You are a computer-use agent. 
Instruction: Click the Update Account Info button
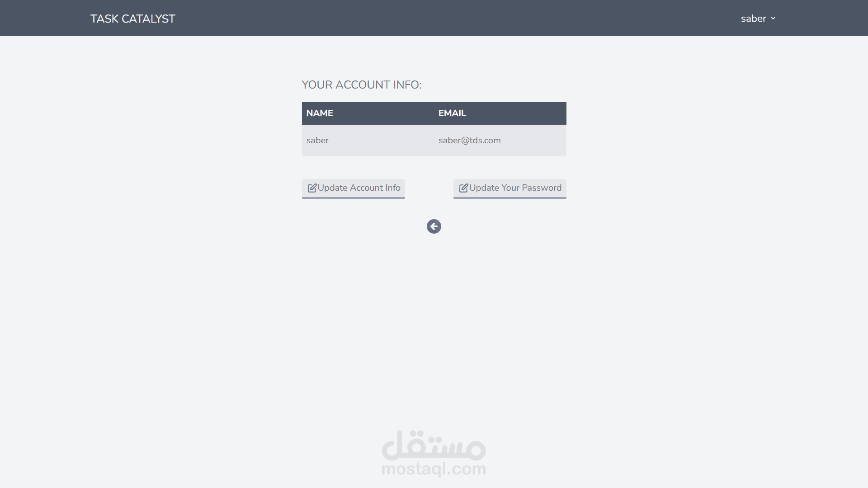point(354,188)
